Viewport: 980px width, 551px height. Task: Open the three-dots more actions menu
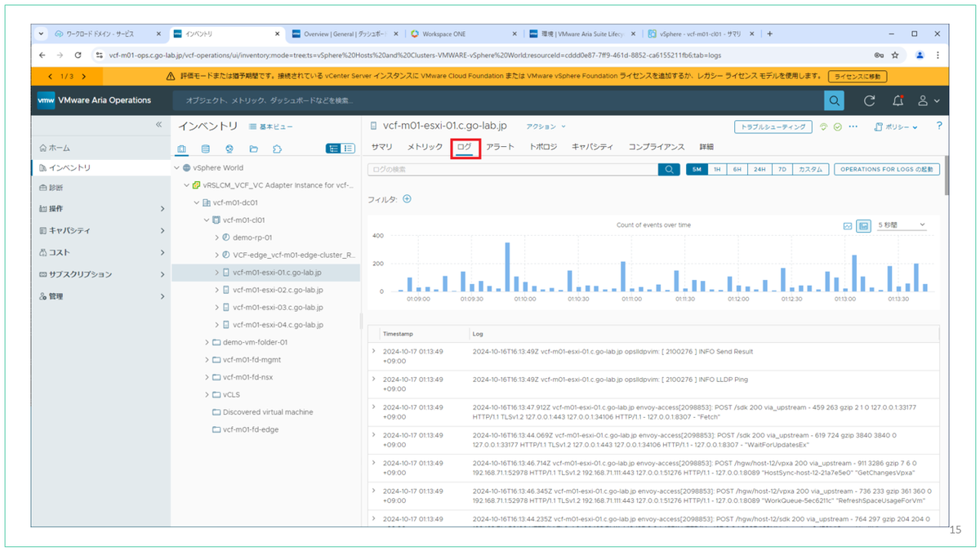pos(853,127)
